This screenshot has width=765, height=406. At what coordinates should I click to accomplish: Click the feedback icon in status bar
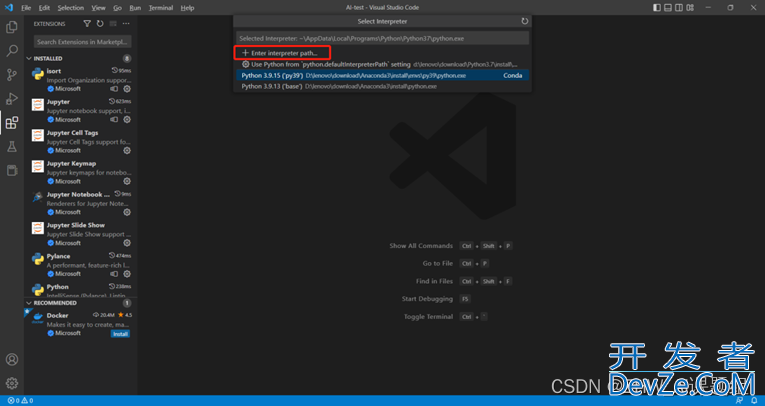pos(740,401)
